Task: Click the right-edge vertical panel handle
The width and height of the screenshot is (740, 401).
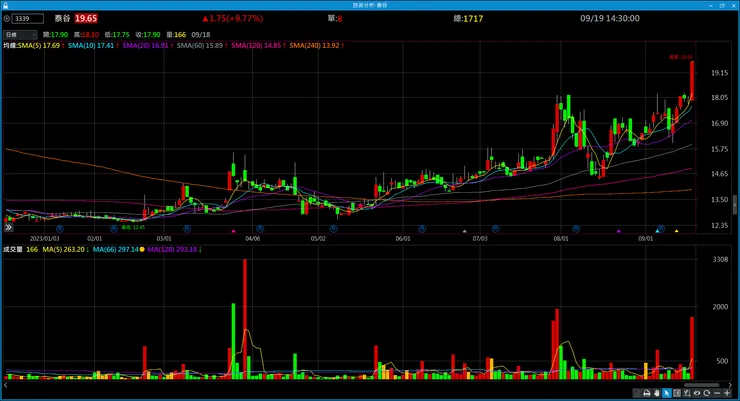Action: (x=734, y=205)
